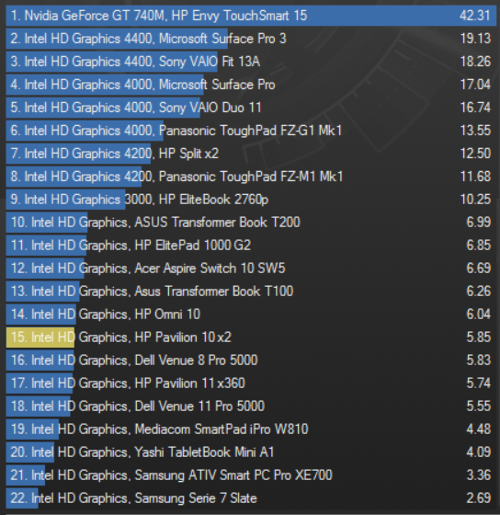Click the score value 17.04
The width and height of the screenshot is (500, 515).
point(475,84)
